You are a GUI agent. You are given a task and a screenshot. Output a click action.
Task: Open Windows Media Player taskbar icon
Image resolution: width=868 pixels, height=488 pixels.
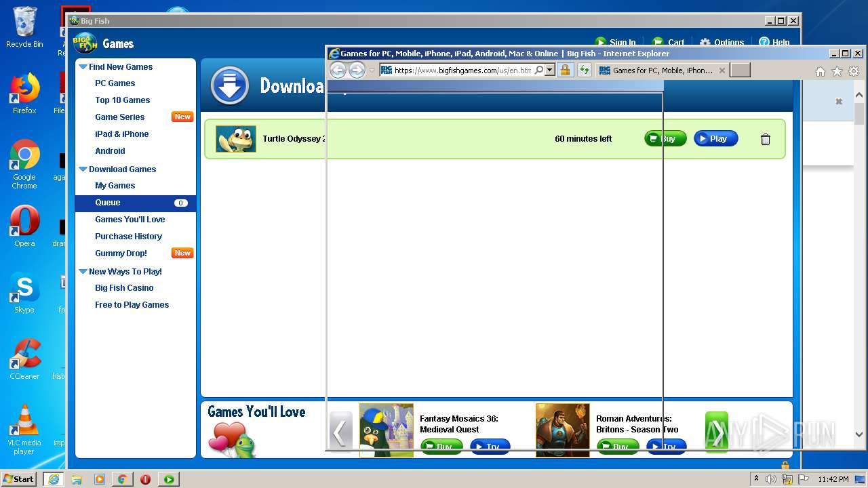click(100, 479)
